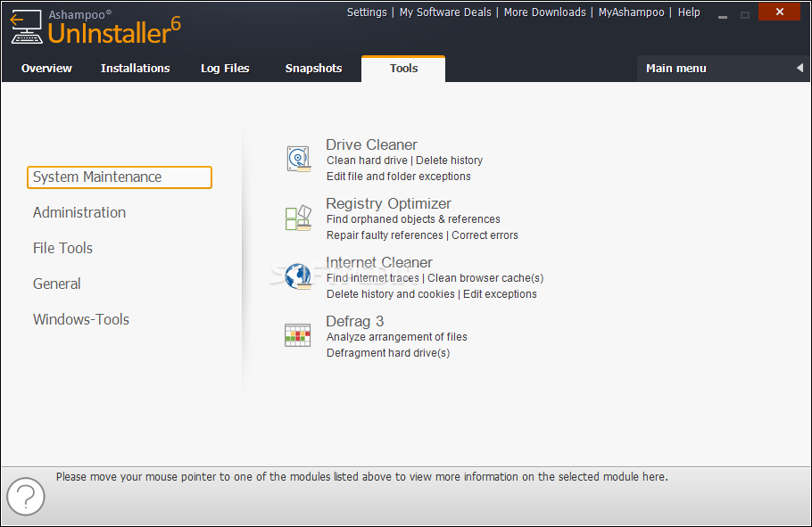This screenshot has height=527, width=812.
Task: Click 'Repair faulty references | Correct errors' text
Action: pyautogui.click(x=422, y=235)
